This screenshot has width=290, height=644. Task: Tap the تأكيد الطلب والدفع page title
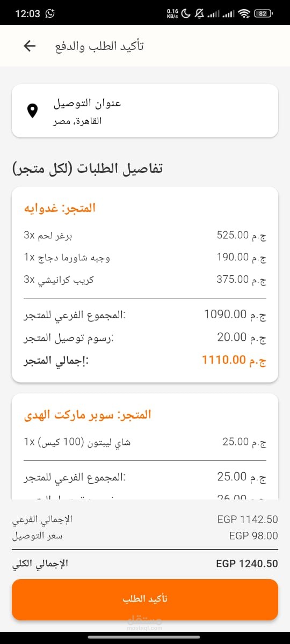99,46
